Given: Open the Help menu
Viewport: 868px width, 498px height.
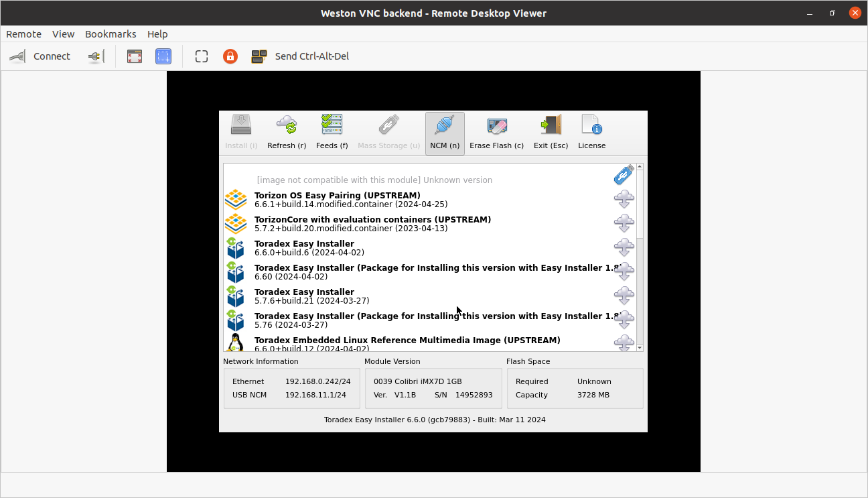Looking at the screenshot, I should coord(157,34).
